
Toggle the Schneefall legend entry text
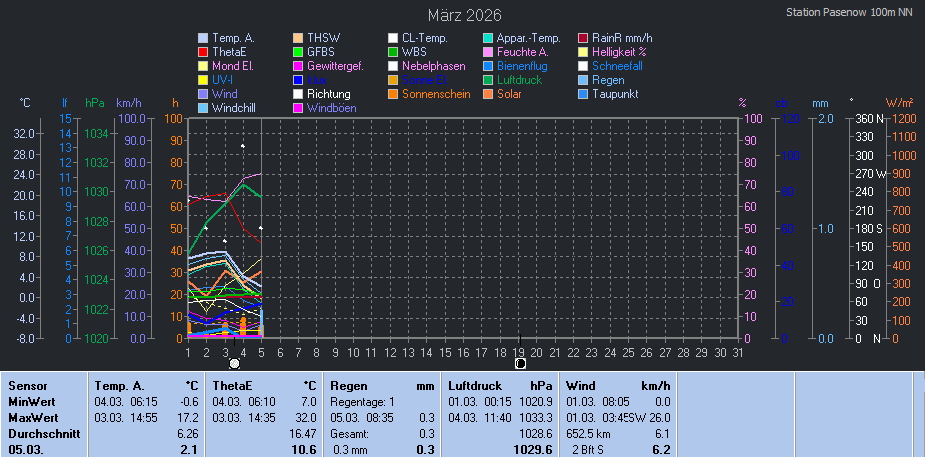click(x=624, y=66)
